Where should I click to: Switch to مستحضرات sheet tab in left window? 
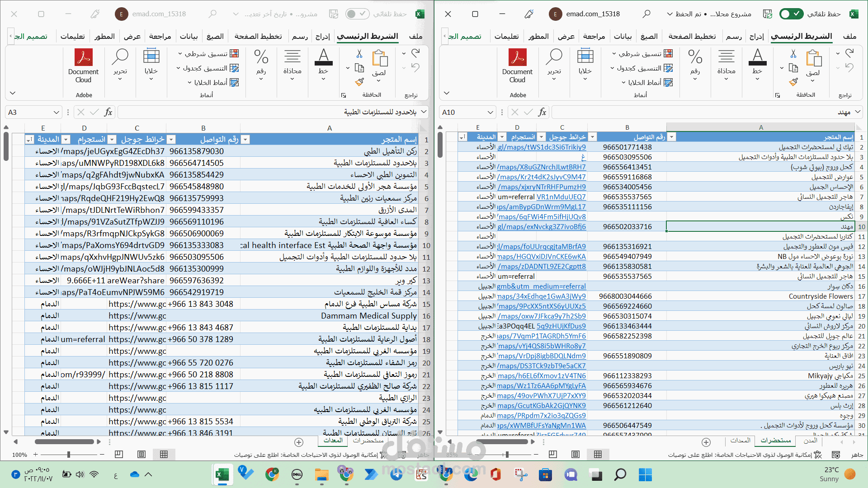pyautogui.click(x=368, y=441)
